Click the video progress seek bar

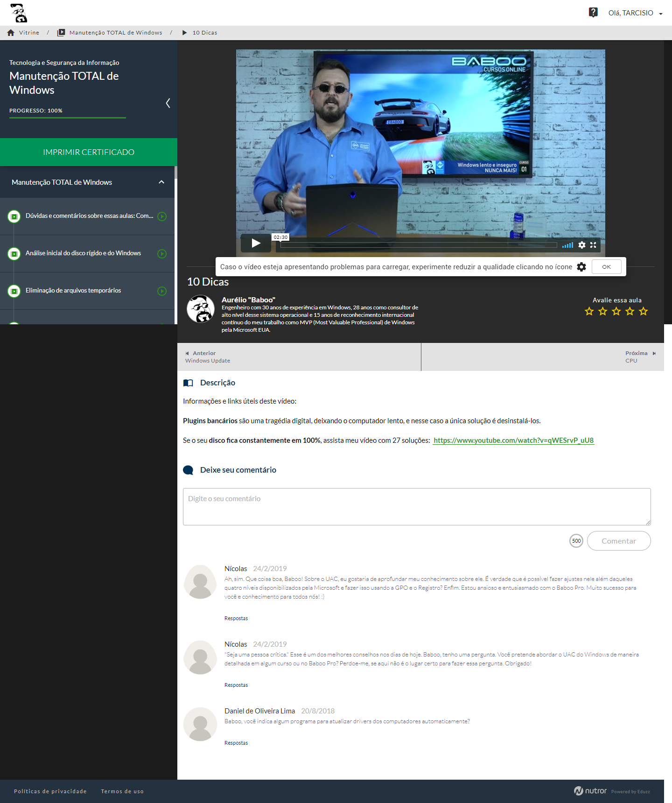click(419, 245)
